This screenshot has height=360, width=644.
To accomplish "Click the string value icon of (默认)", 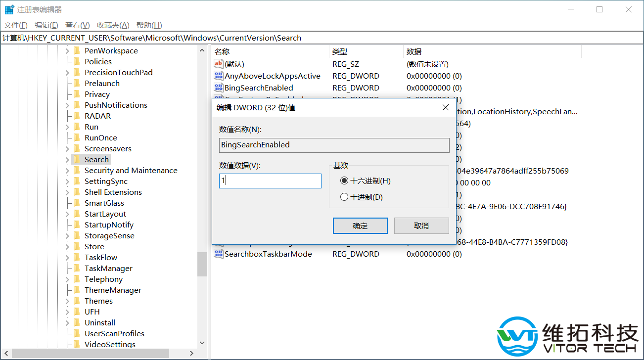I will [x=219, y=64].
